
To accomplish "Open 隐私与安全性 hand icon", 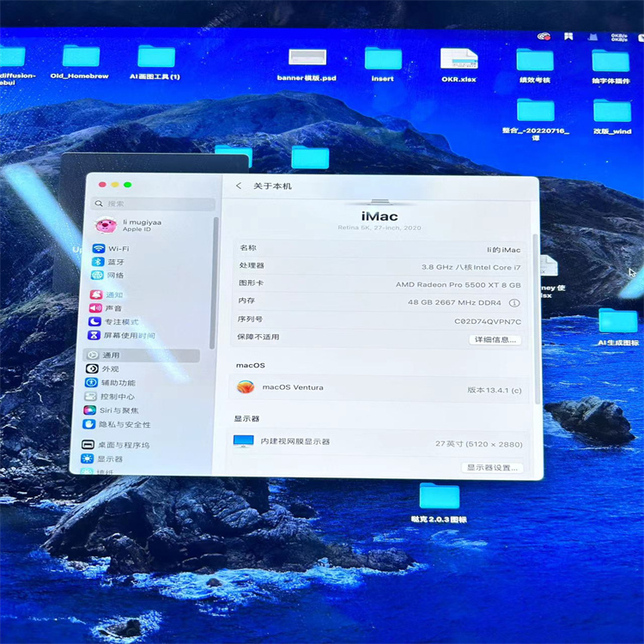I will (x=88, y=424).
